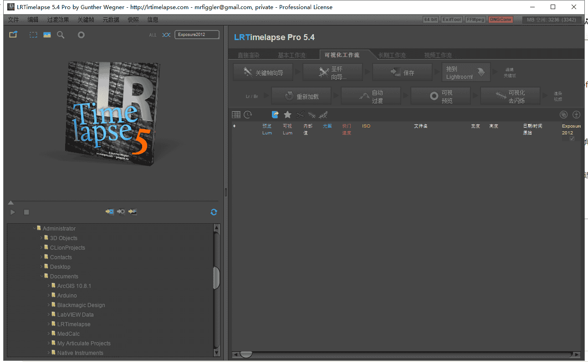Stop playback with the stop button
This screenshot has height=364, width=588.
click(26, 212)
